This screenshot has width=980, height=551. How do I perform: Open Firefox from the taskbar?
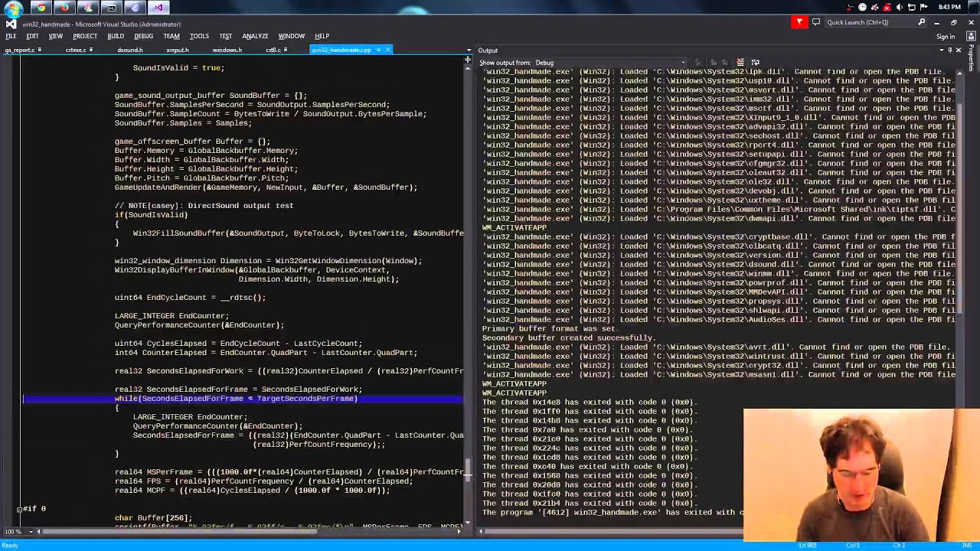(x=64, y=8)
